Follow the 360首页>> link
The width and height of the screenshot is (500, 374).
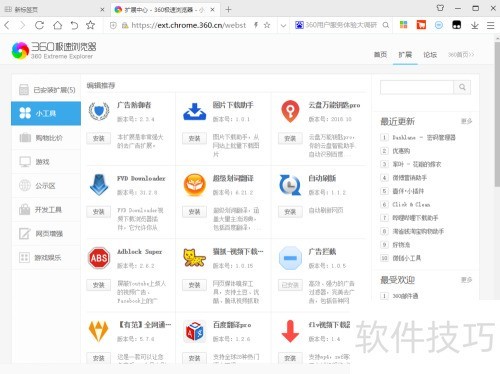click(x=461, y=55)
